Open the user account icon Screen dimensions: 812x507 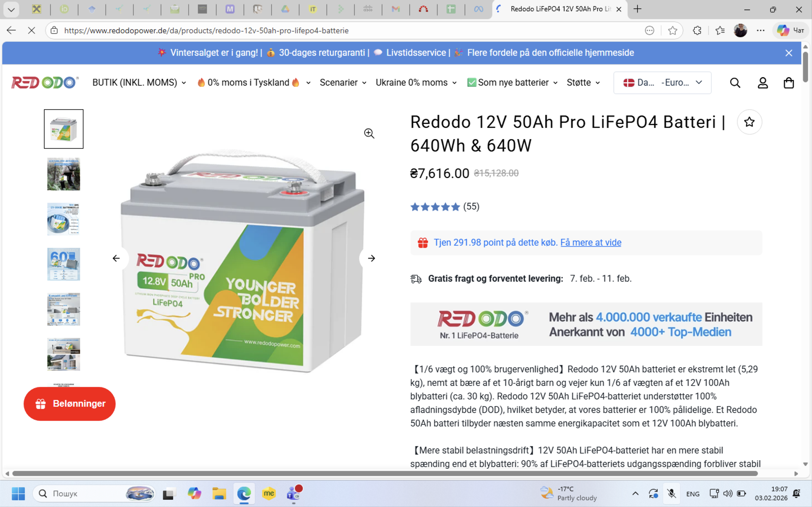[x=763, y=83]
